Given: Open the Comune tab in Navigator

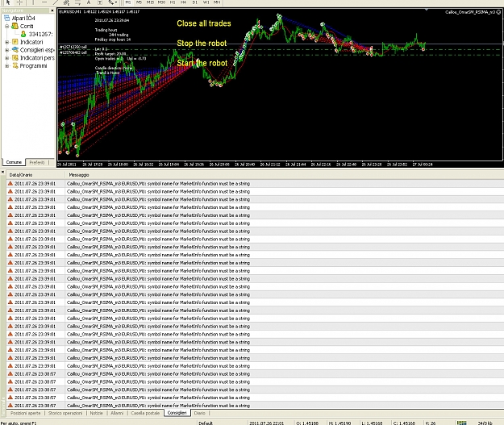Looking at the screenshot, I should 14,162.
